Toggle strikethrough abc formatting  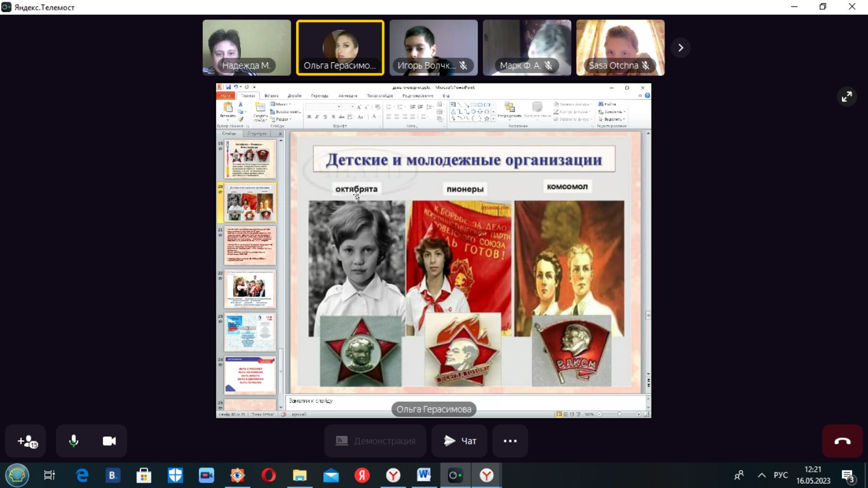(341, 117)
